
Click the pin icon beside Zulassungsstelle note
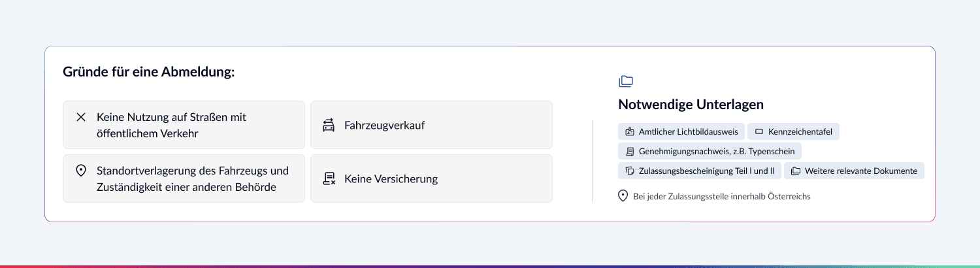click(x=623, y=195)
